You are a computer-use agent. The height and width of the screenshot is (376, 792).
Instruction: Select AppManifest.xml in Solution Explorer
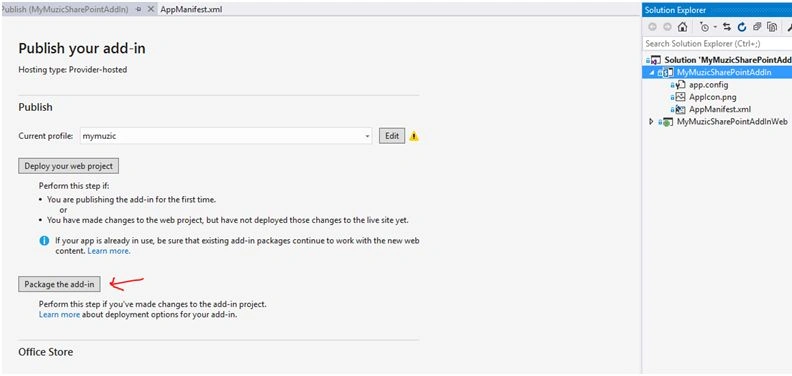pos(720,109)
